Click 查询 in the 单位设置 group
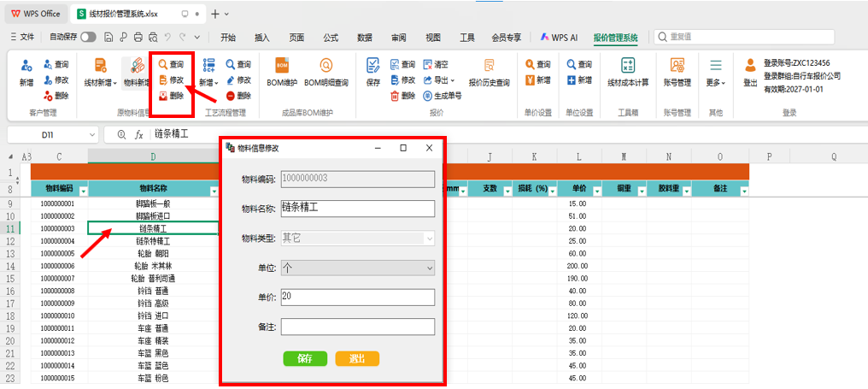The image size is (868, 389). tap(579, 64)
